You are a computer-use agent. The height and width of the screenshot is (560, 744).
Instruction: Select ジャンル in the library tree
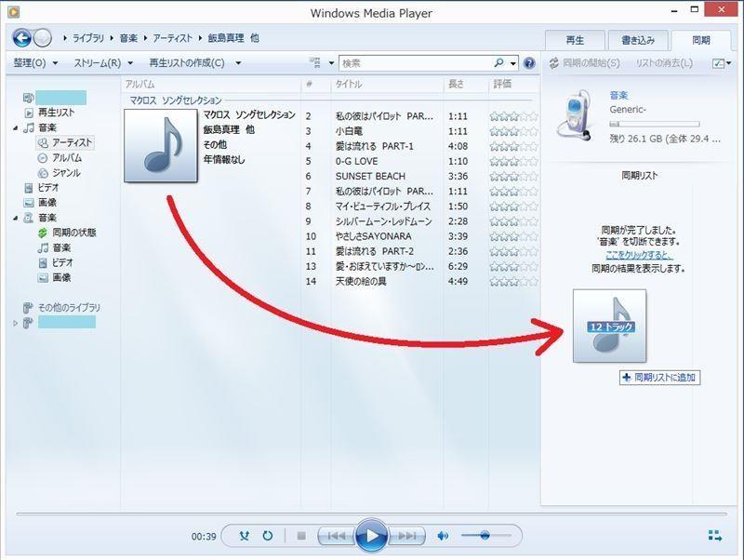point(66,173)
